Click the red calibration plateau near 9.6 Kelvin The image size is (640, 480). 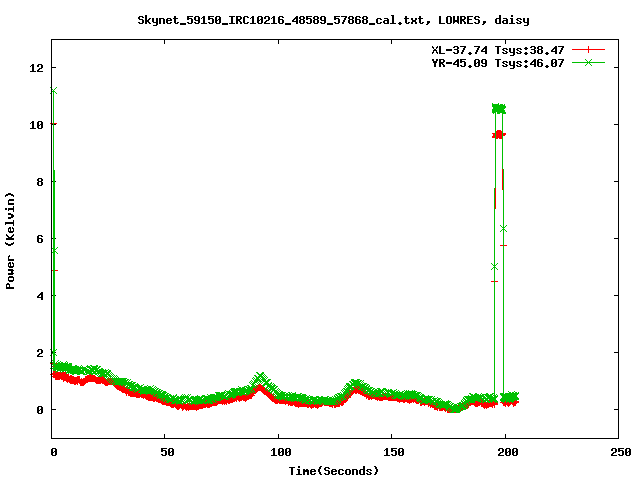(499, 134)
